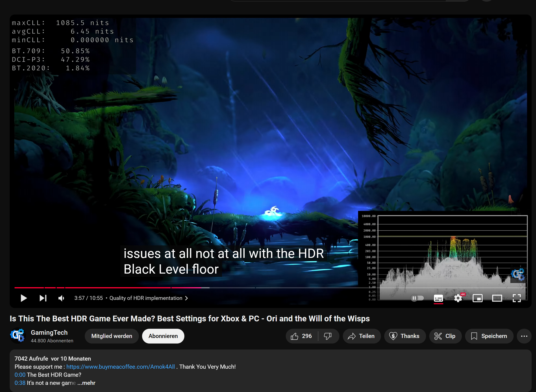Skip to the next video

[x=43, y=298]
